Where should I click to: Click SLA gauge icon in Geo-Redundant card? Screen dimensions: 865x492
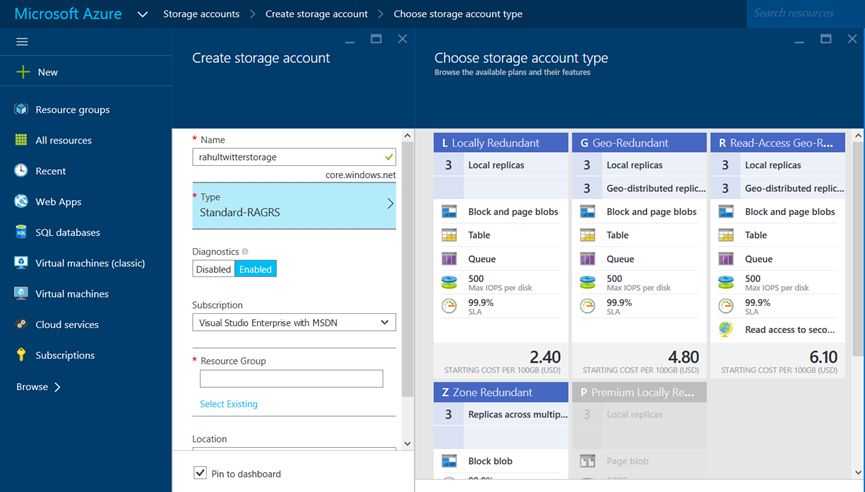pyautogui.click(x=588, y=306)
